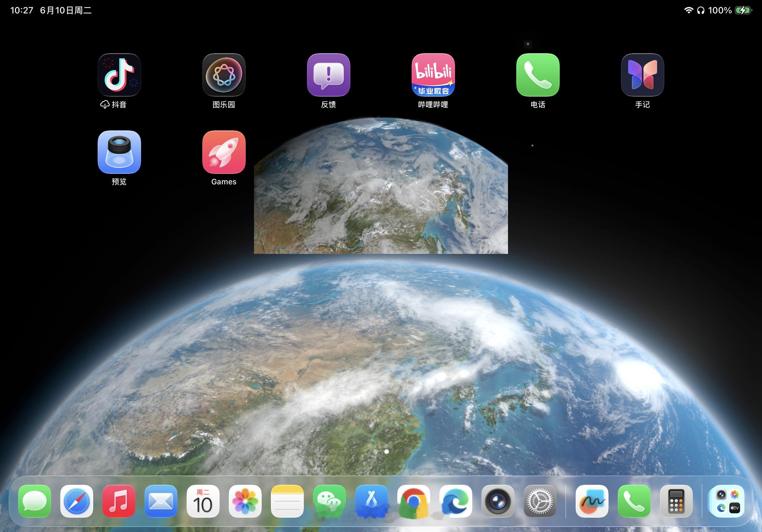Select the second home screen page dot
Image resolution: width=762 pixels, height=532 pixels.
[x=387, y=451]
